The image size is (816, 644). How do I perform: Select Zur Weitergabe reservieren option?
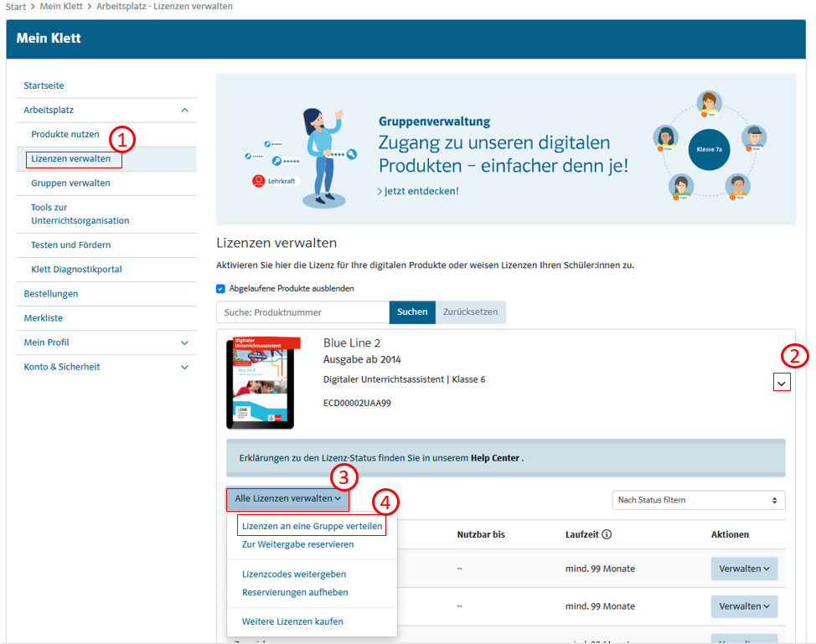[297, 544]
